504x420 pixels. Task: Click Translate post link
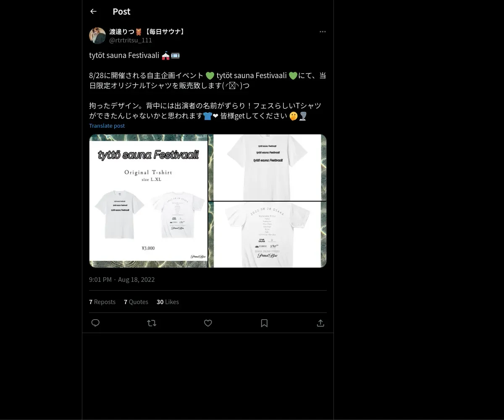coord(107,126)
